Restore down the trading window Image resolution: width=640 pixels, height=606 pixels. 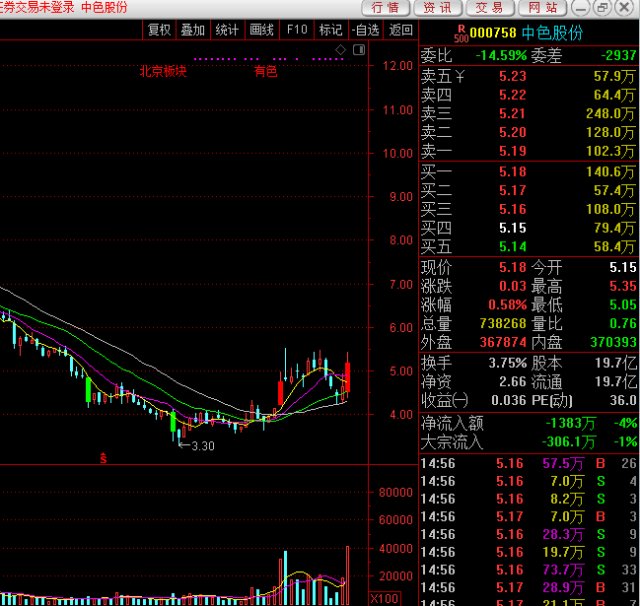602,8
